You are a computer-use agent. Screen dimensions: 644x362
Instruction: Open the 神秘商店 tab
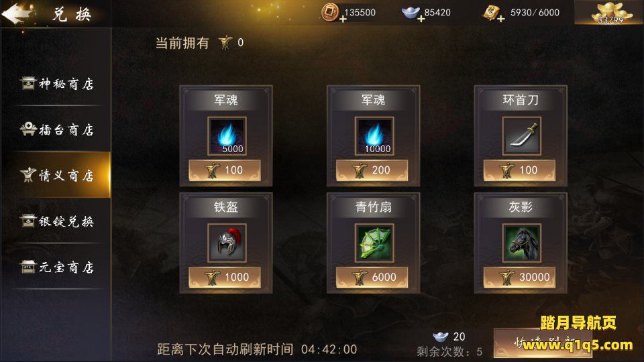tap(56, 84)
